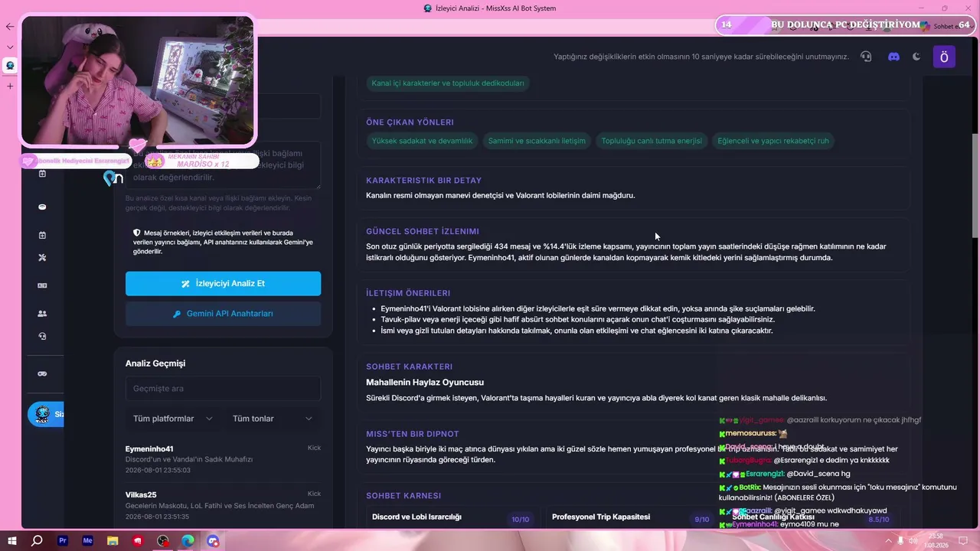980x551 pixels.
Task: Click the Geçmişte ara search field
Action: pyautogui.click(x=223, y=388)
